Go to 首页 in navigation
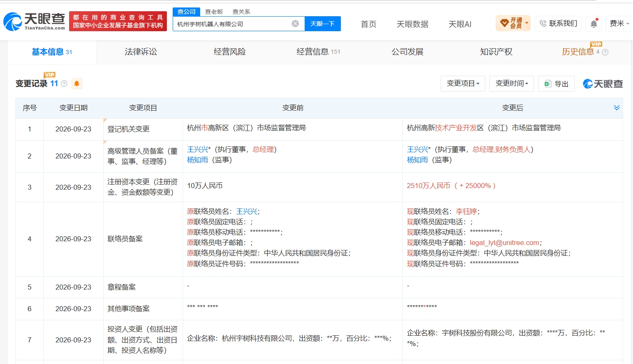633x364 pixels. (368, 24)
